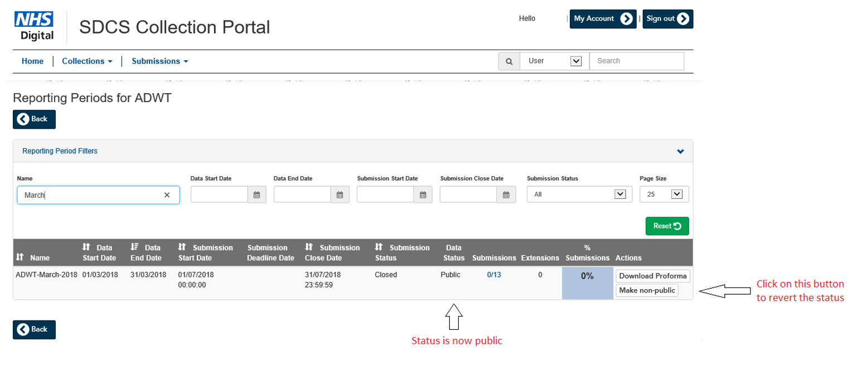Open the 0/13 submissions link
Viewport: 868px width, 365px height.
pos(494,275)
